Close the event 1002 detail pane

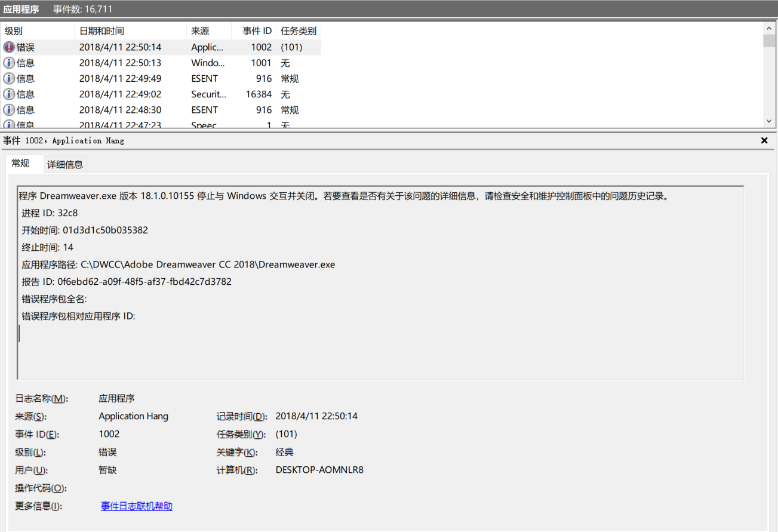(764, 141)
